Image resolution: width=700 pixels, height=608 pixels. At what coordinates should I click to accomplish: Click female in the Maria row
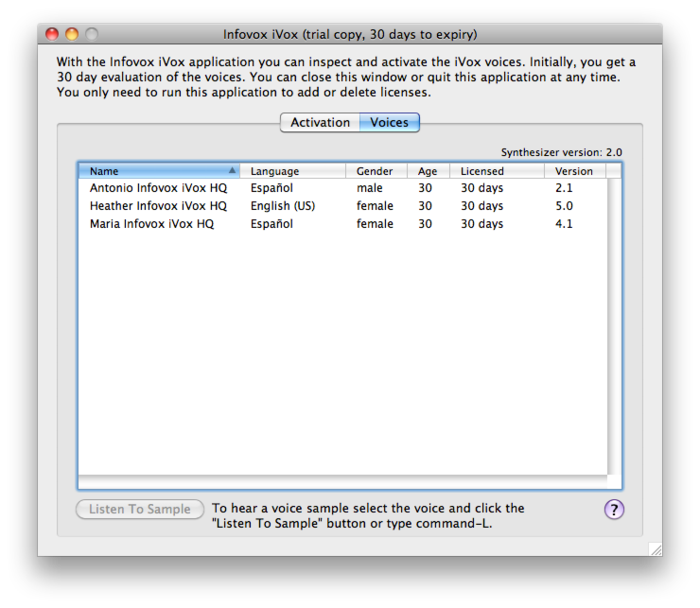click(x=375, y=224)
